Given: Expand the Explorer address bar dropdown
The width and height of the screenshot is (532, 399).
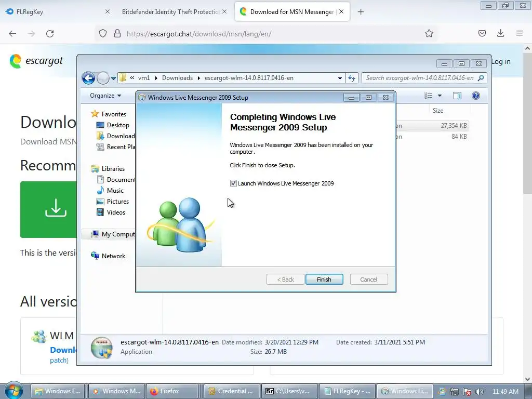Looking at the screenshot, I should 340,78.
